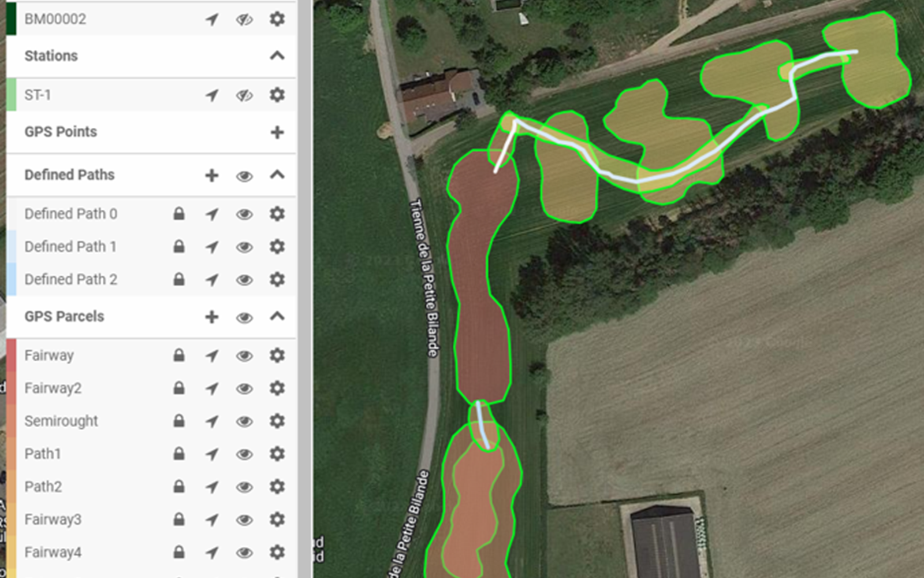Collapse the GPS Parcels section

277,316
